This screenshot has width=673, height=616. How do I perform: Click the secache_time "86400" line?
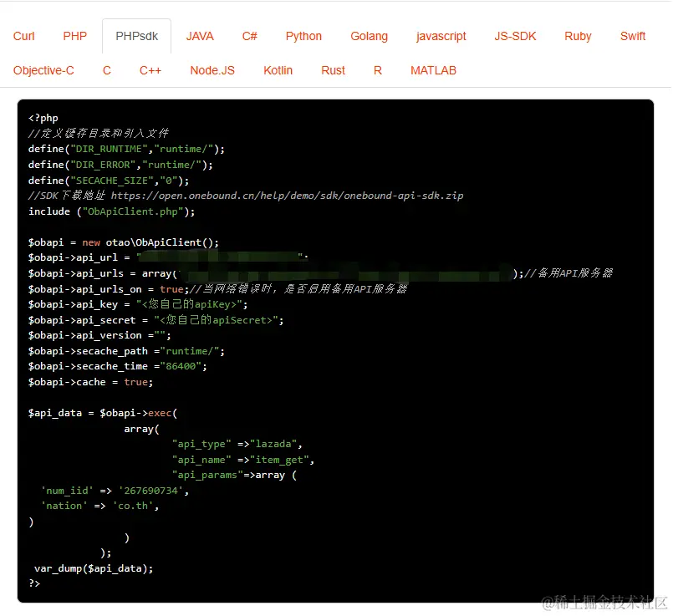[x=117, y=366]
